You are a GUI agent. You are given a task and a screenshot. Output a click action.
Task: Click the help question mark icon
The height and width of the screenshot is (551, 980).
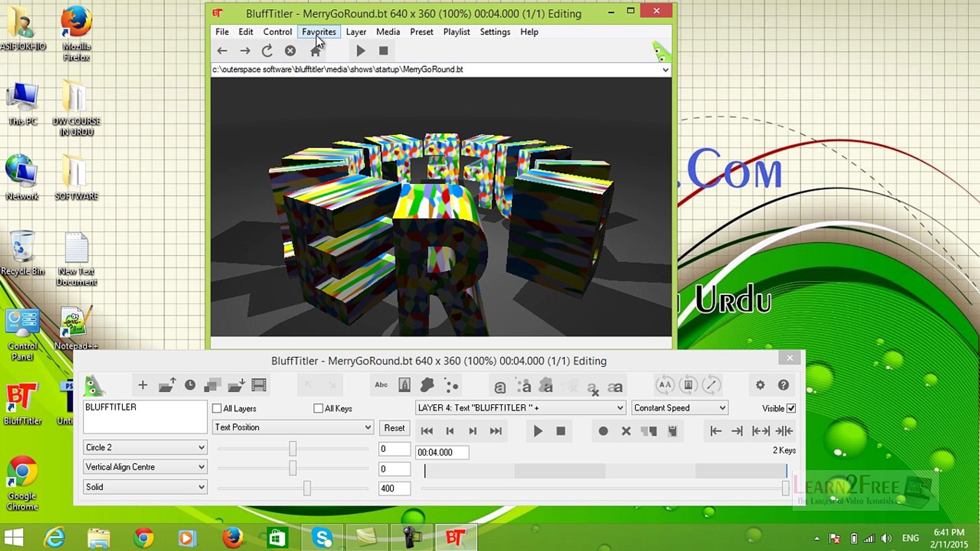[782, 385]
